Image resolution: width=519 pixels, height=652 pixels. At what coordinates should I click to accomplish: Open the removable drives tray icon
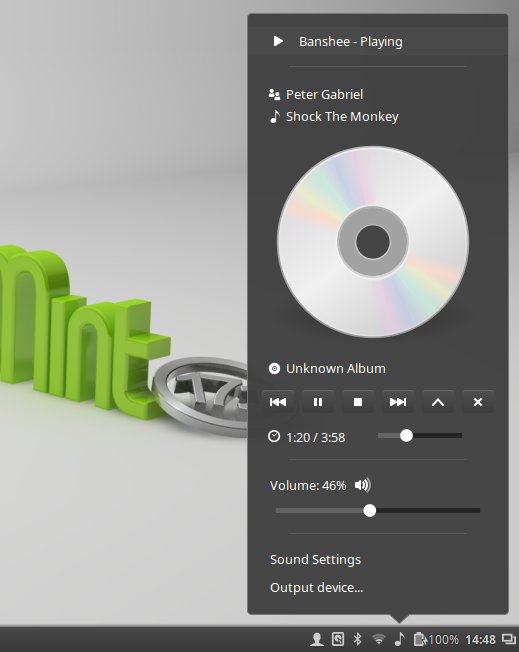pyautogui.click(x=338, y=639)
